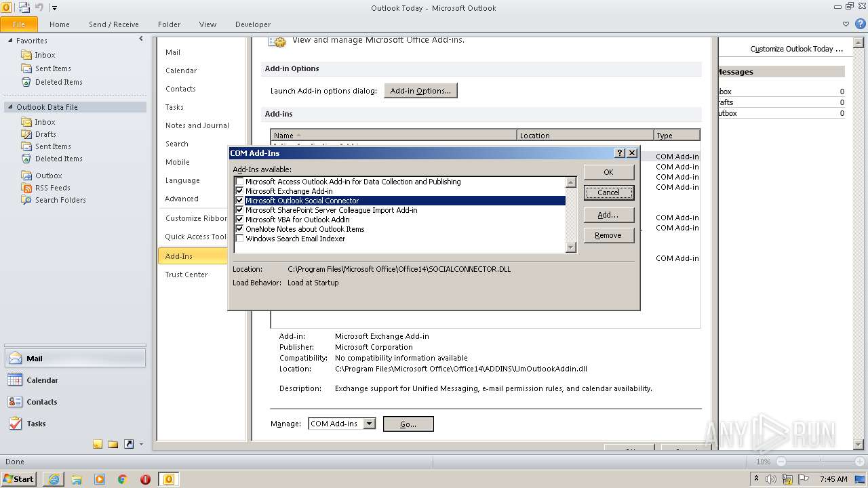Viewport: 868px width, 488px height.
Task: Click the zoom slider track in status bar
Action: pyautogui.click(x=819, y=462)
